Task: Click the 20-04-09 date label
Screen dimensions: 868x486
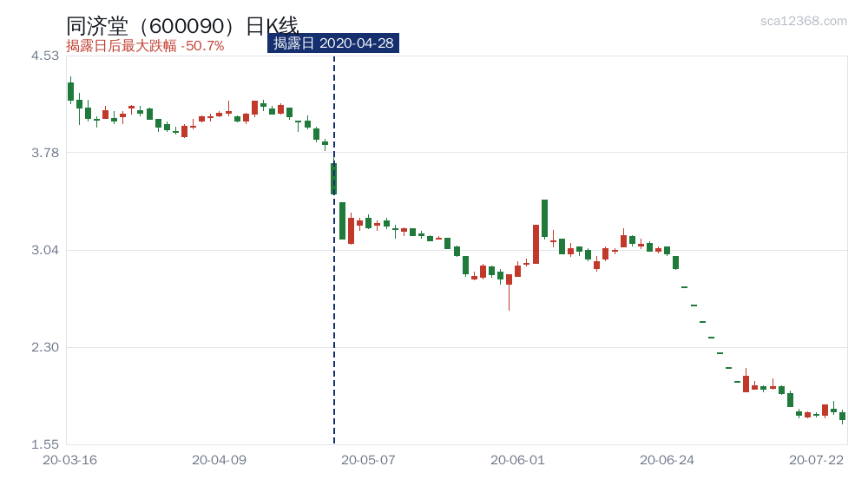Action: [x=220, y=460]
